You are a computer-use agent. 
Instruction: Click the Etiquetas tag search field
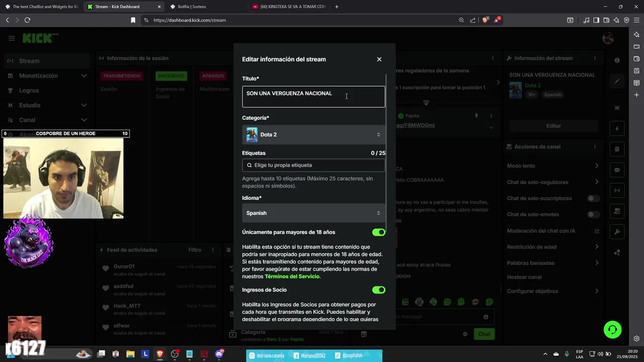[313, 165]
